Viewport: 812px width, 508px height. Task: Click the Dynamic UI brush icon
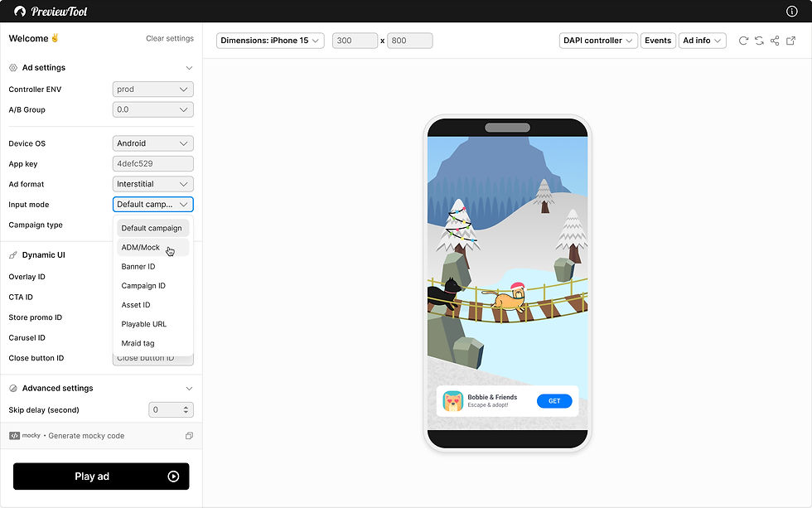click(13, 254)
